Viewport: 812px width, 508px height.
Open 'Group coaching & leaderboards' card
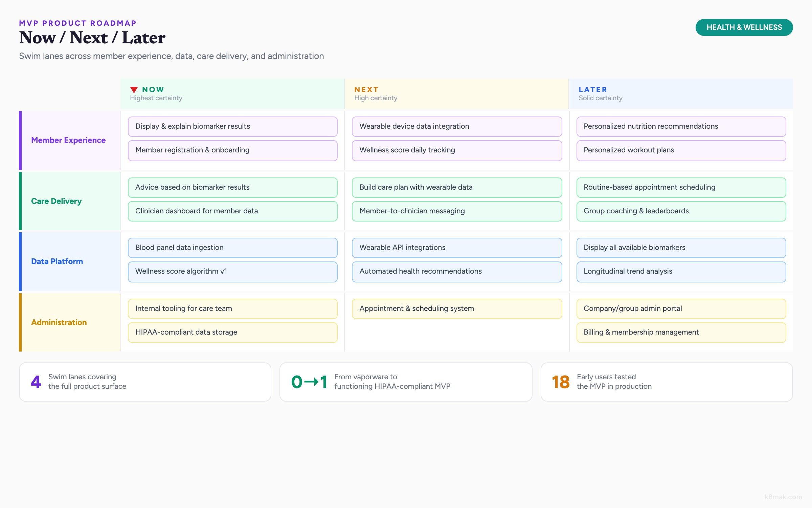[681, 211]
